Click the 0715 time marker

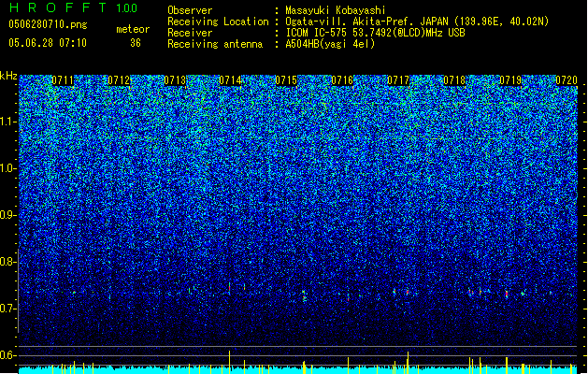(286, 80)
